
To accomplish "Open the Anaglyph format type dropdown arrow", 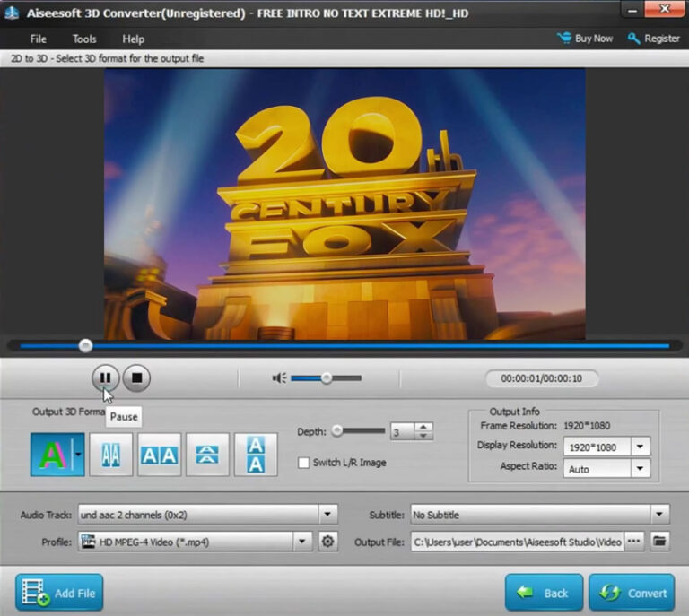I will point(78,455).
